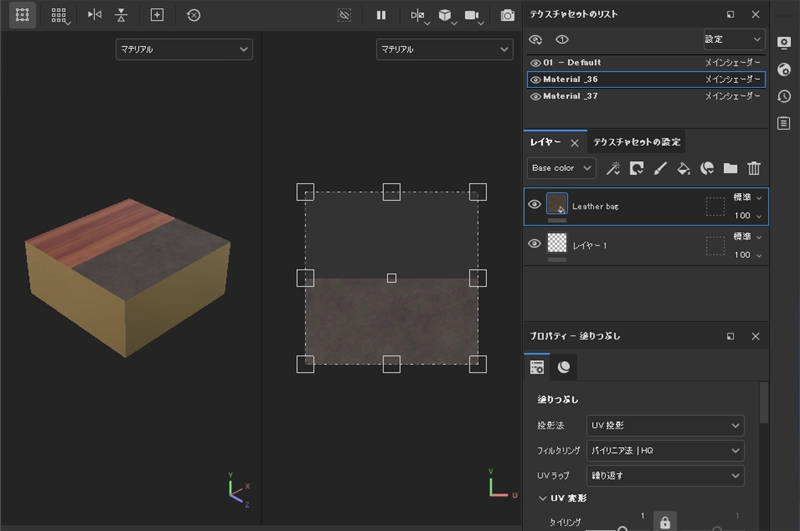Click the properties panel vertical scrollbar
The width and height of the screenshot is (800, 531).
(764, 403)
